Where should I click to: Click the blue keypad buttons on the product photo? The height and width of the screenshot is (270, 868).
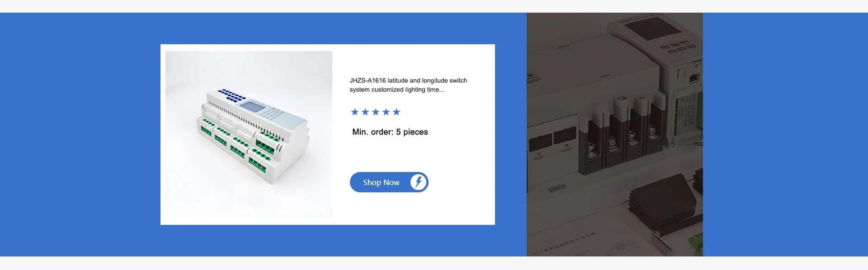coord(232,95)
